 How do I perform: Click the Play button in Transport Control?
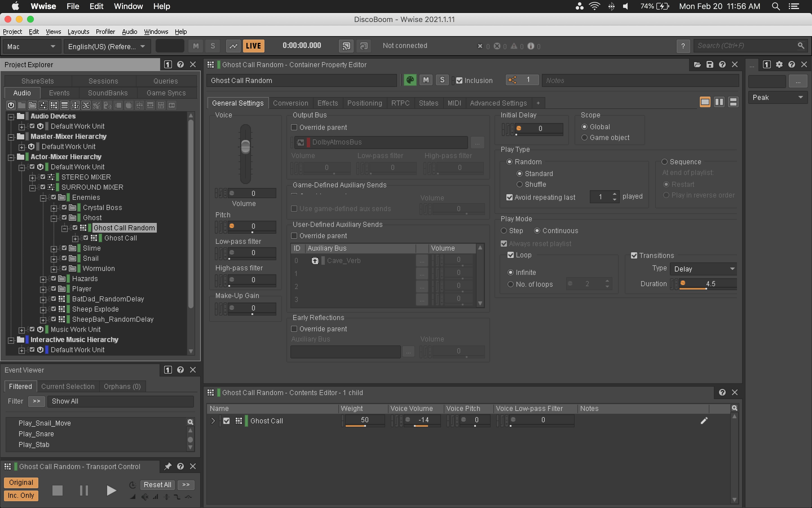point(111,491)
